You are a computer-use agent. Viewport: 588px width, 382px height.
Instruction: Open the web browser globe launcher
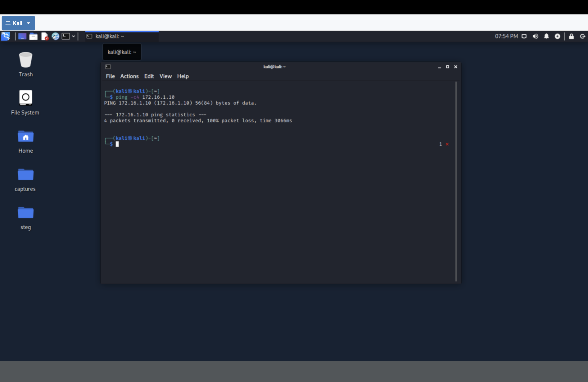(55, 36)
